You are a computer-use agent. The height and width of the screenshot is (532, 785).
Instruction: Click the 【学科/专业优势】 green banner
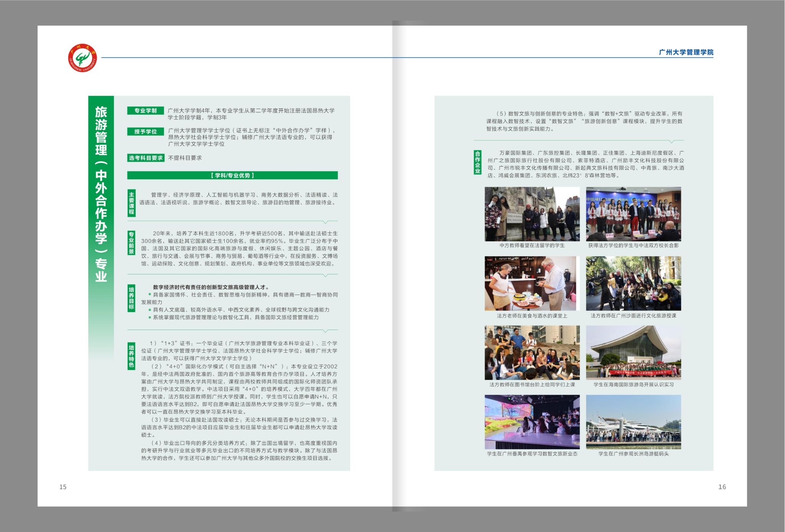[x=232, y=175]
